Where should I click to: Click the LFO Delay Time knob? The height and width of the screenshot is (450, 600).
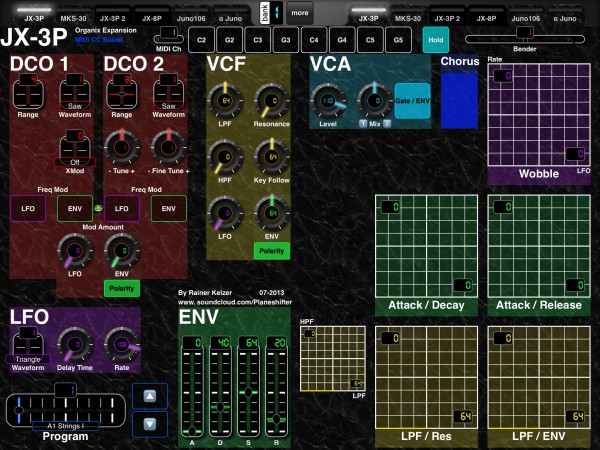pos(75,345)
